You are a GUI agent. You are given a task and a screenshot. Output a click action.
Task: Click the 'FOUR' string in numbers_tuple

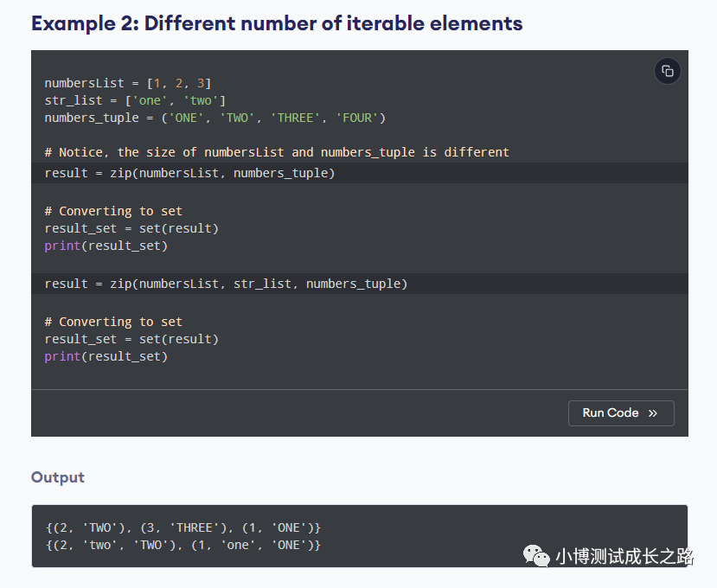(356, 118)
